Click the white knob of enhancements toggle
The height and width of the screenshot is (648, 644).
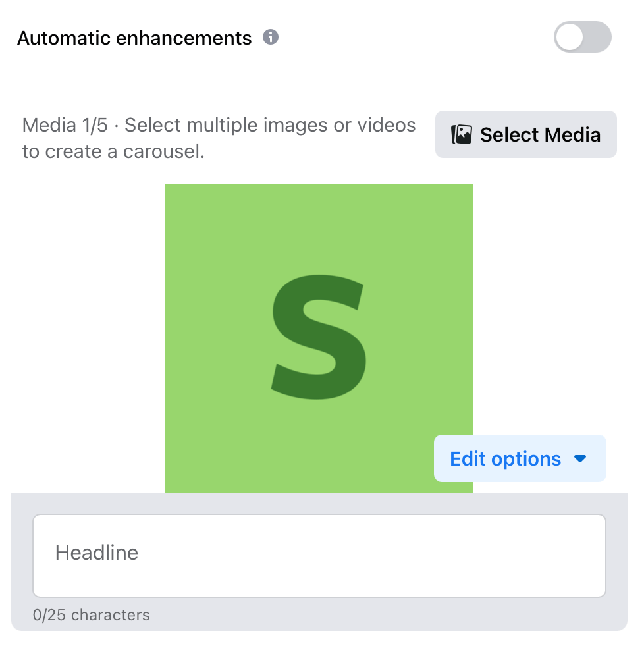pyautogui.click(x=570, y=37)
